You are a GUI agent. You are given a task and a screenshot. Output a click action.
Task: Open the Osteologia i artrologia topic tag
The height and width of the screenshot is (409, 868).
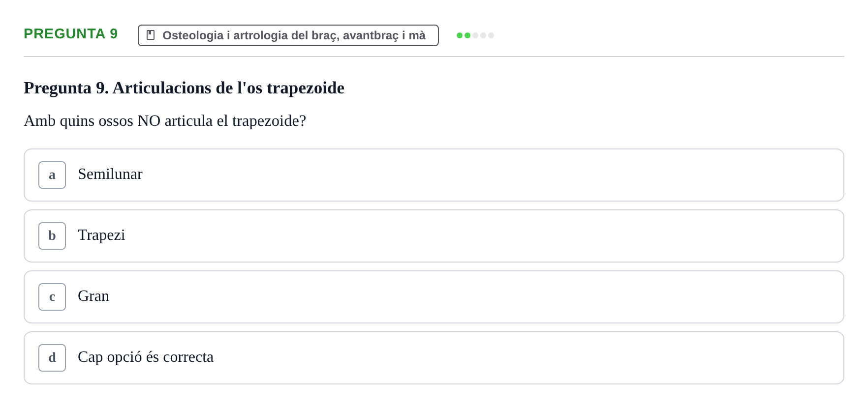(288, 35)
